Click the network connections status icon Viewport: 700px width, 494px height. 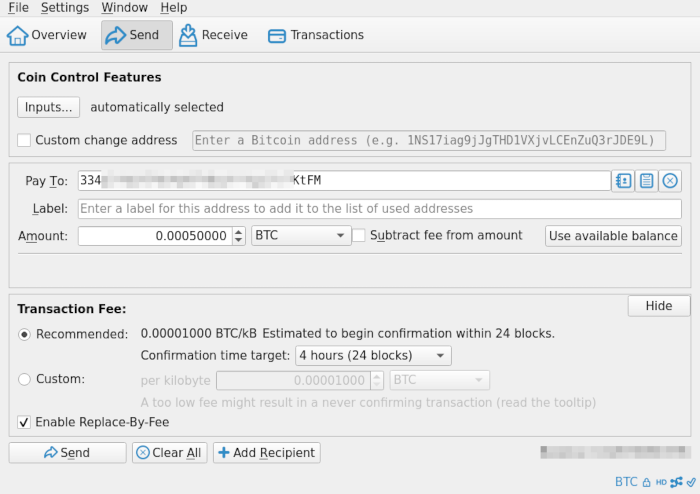coord(676,482)
